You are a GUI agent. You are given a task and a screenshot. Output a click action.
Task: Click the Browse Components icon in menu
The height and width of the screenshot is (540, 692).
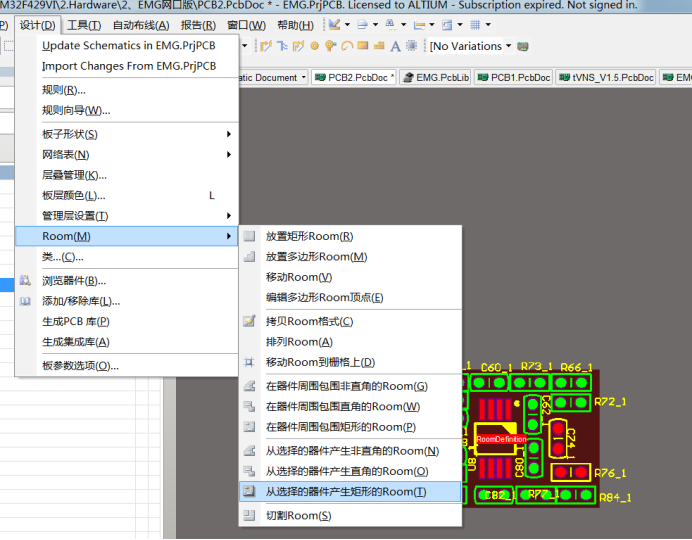tap(25, 280)
